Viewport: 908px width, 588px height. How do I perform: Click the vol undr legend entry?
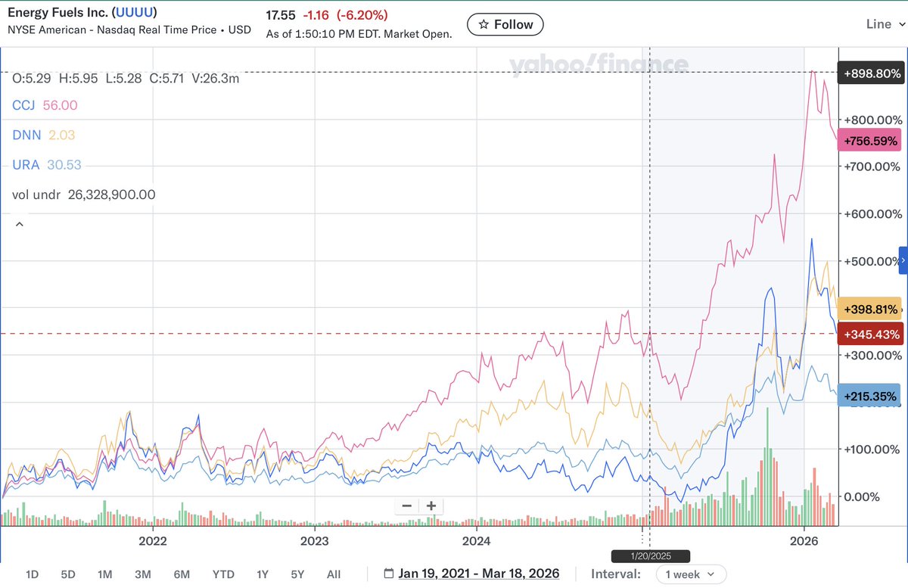pos(84,194)
